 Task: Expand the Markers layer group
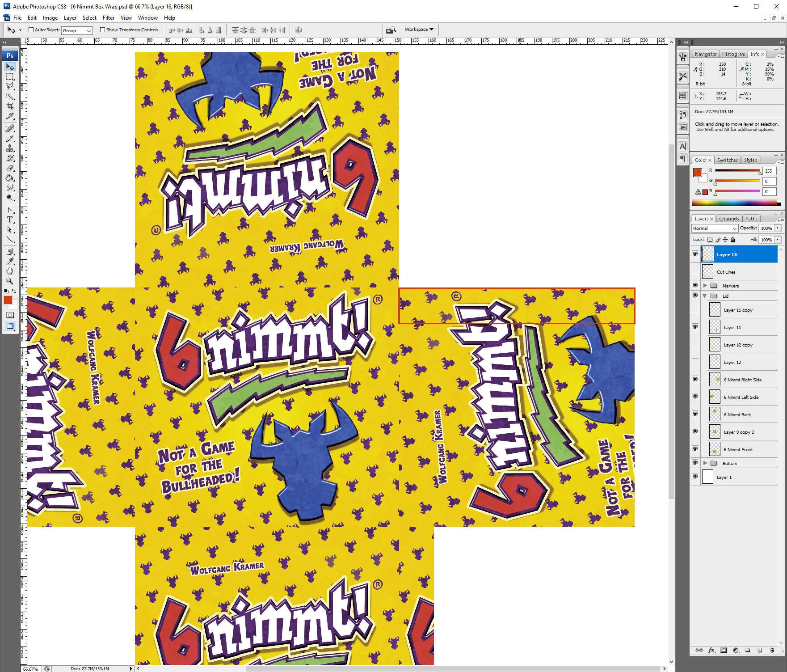[x=705, y=285]
